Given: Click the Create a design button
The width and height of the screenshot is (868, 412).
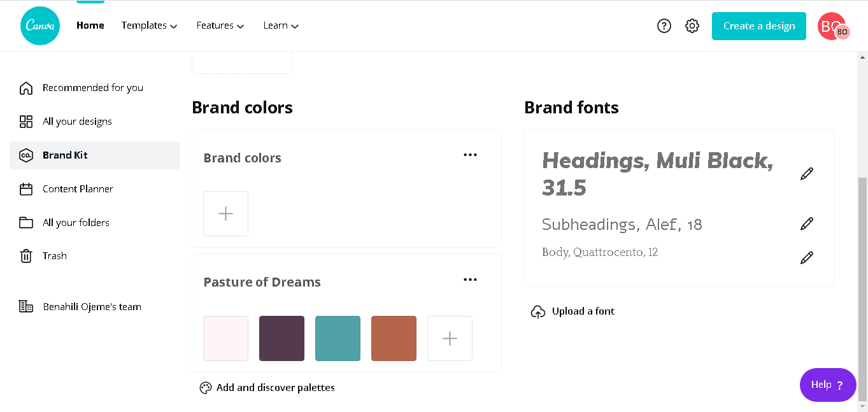Looking at the screenshot, I should point(758,26).
